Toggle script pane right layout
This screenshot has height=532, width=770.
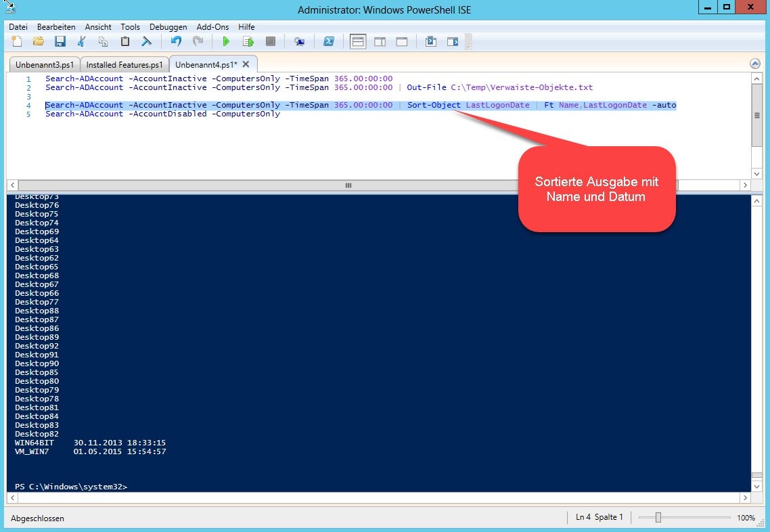pos(380,42)
